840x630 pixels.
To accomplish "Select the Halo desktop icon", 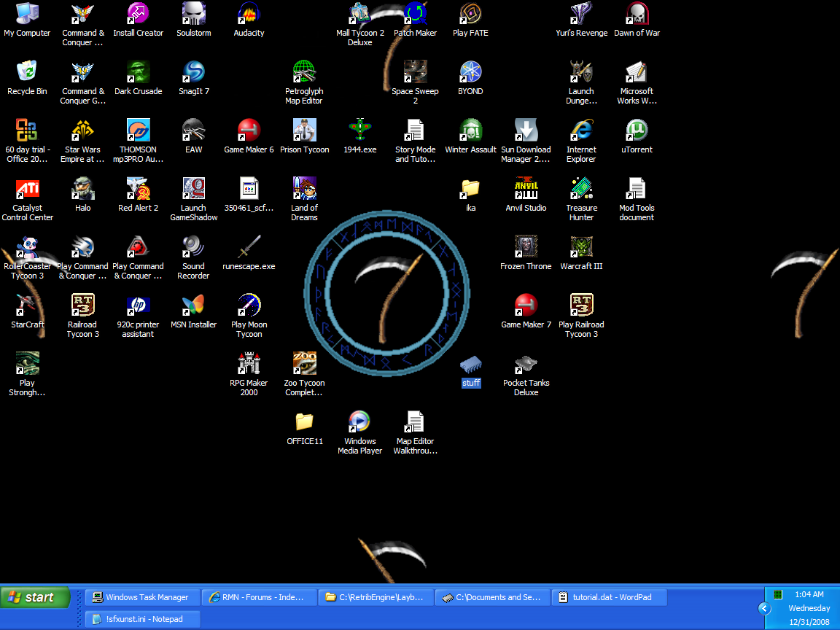I will [82, 190].
